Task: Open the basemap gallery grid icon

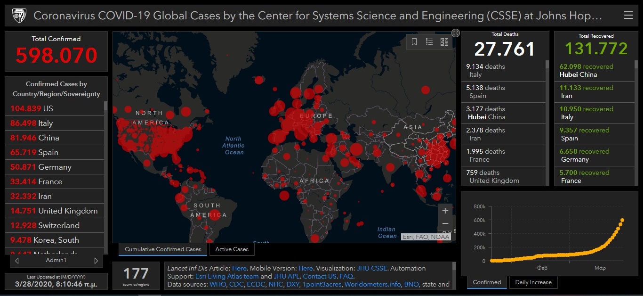Action: pyautogui.click(x=444, y=42)
